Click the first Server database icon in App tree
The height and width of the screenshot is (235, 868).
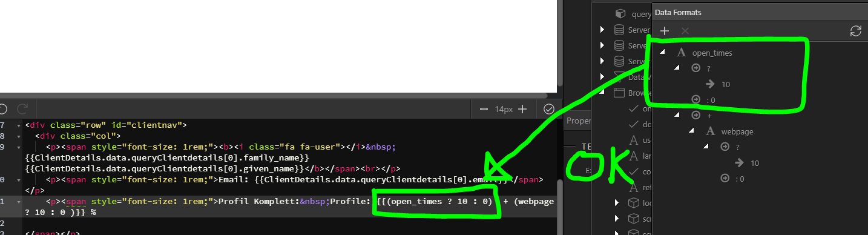point(619,30)
